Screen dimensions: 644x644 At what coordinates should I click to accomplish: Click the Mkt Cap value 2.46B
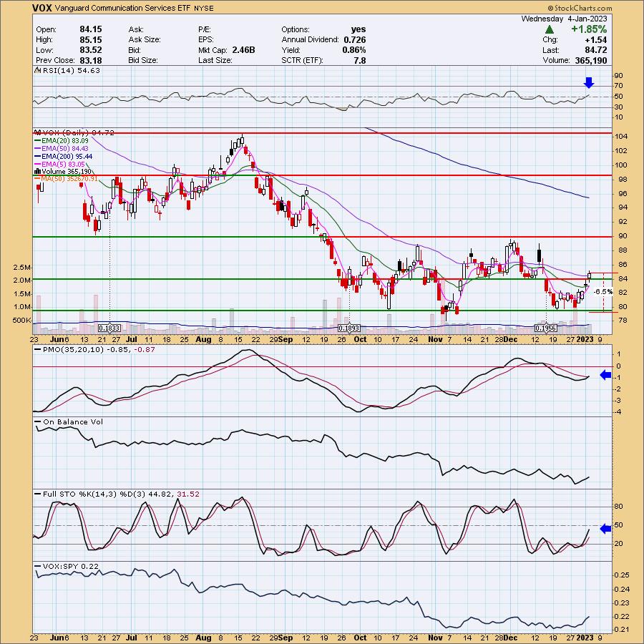click(x=243, y=50)
